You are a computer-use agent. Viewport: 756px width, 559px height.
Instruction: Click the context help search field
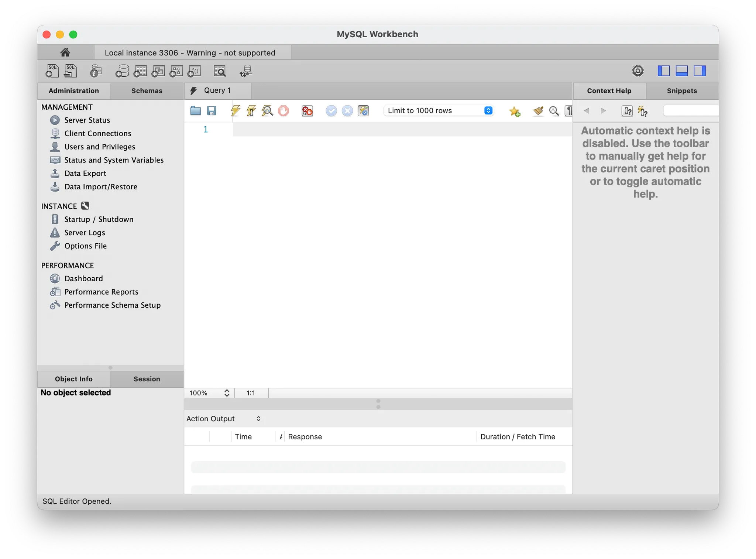(690, 111)
